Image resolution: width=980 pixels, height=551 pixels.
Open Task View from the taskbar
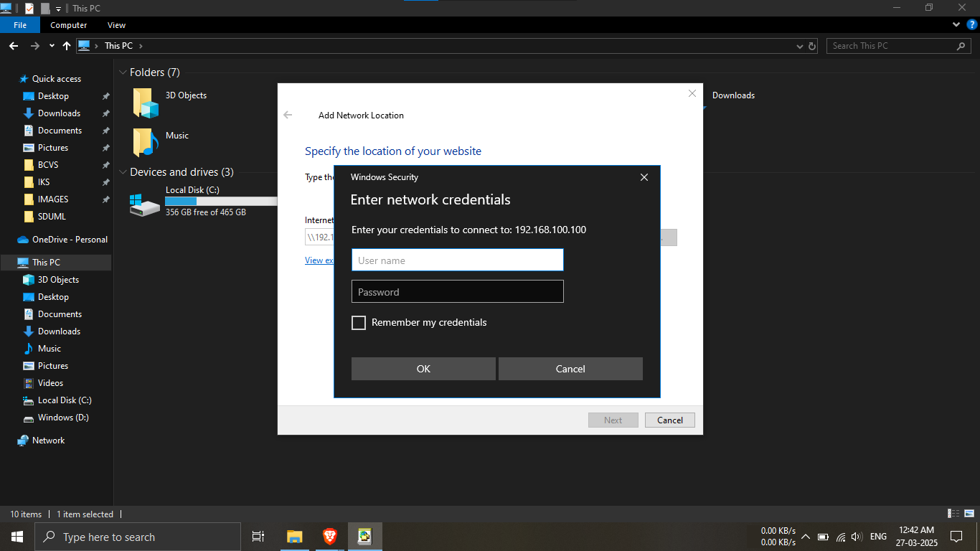pos(258,536)
